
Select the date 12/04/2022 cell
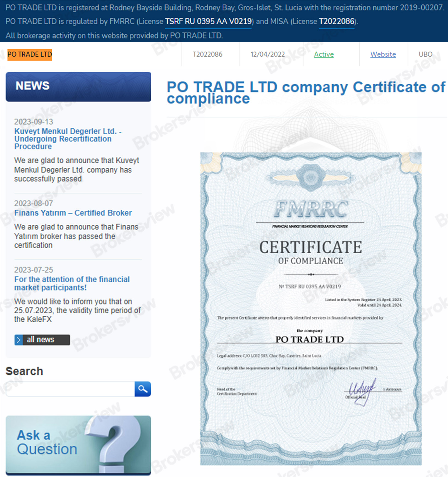tap(267, 54)
